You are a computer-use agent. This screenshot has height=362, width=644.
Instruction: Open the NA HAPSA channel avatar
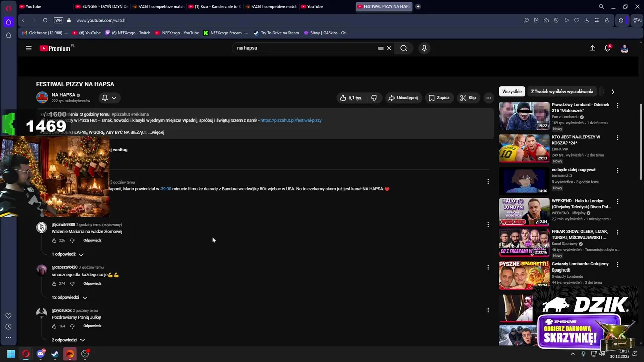click(x=42, y=98)
